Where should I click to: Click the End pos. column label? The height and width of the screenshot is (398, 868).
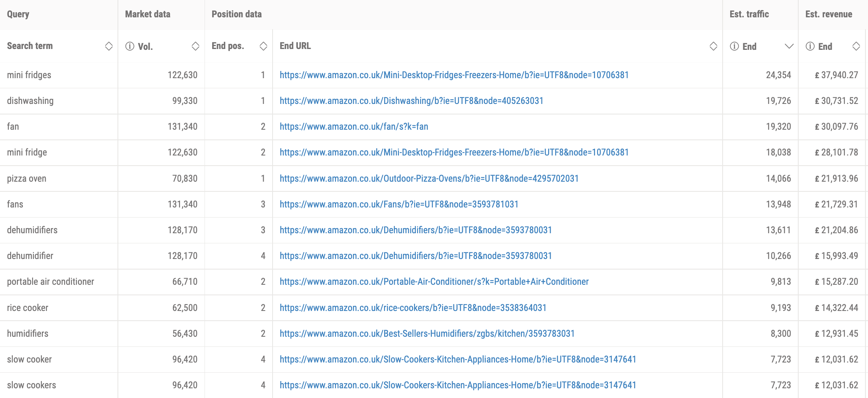tap(228, 46)
